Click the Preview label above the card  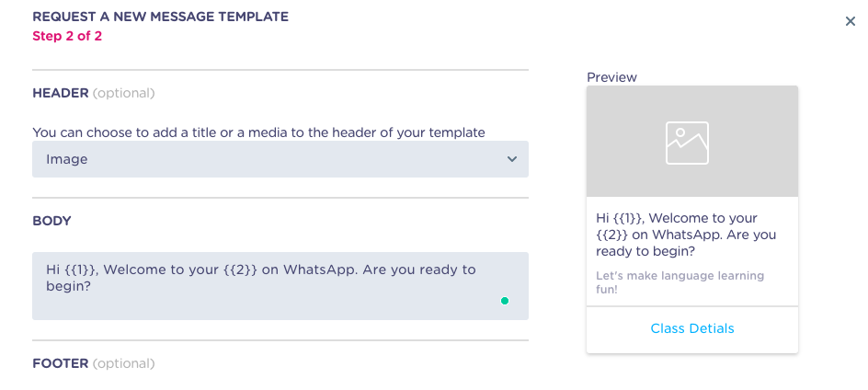point(611,77)
